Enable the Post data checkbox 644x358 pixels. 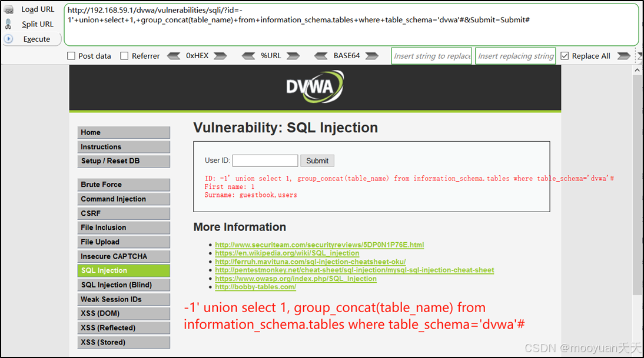[x=71, y=56]
